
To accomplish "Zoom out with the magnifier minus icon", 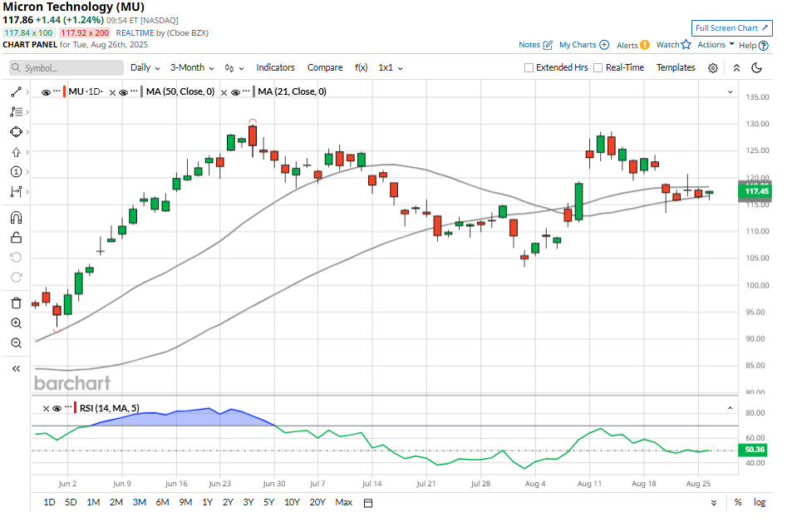I will [16, 343].
